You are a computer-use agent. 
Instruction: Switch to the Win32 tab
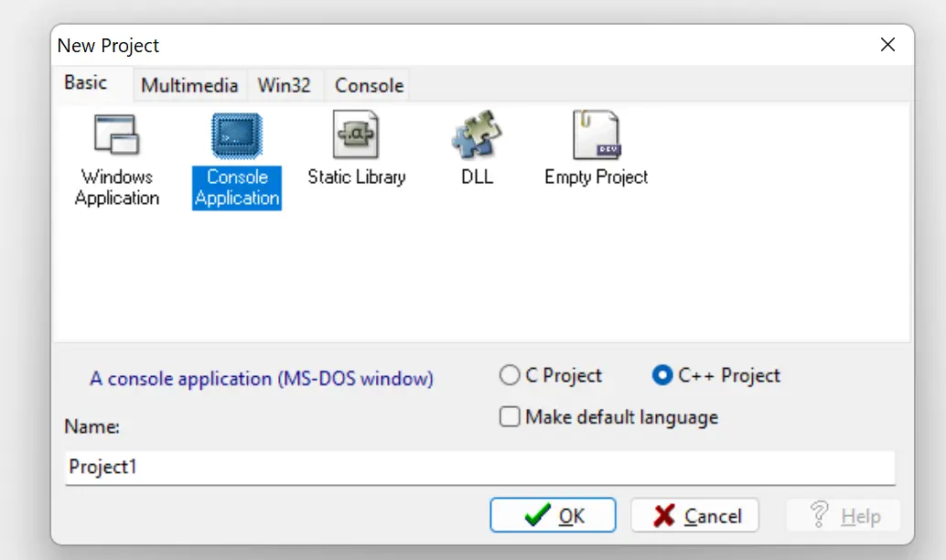coord(284,86)
